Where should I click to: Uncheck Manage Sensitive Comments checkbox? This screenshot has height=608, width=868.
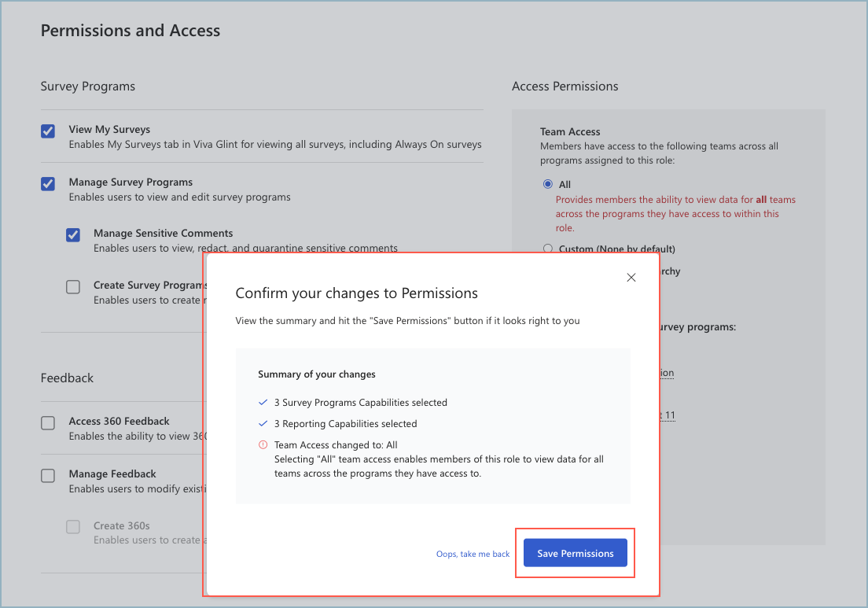(73, 234)
